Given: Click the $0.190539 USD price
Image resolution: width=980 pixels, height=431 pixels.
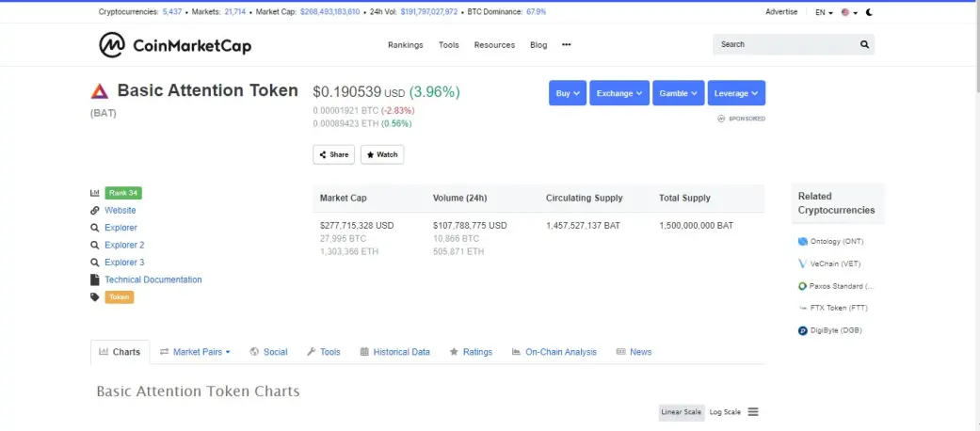Looking at the screenshot, I should pos(359,92).
